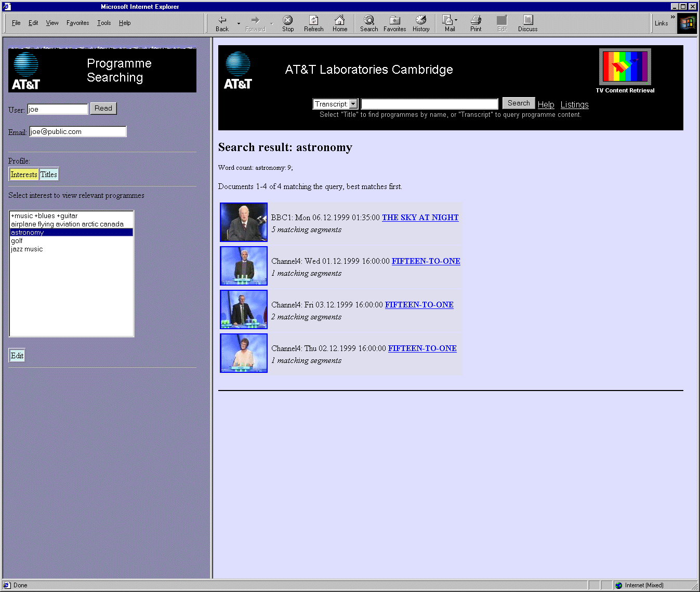Select the jazz music interest
This screenshot has height=592, width=700.
pos(27,249)
